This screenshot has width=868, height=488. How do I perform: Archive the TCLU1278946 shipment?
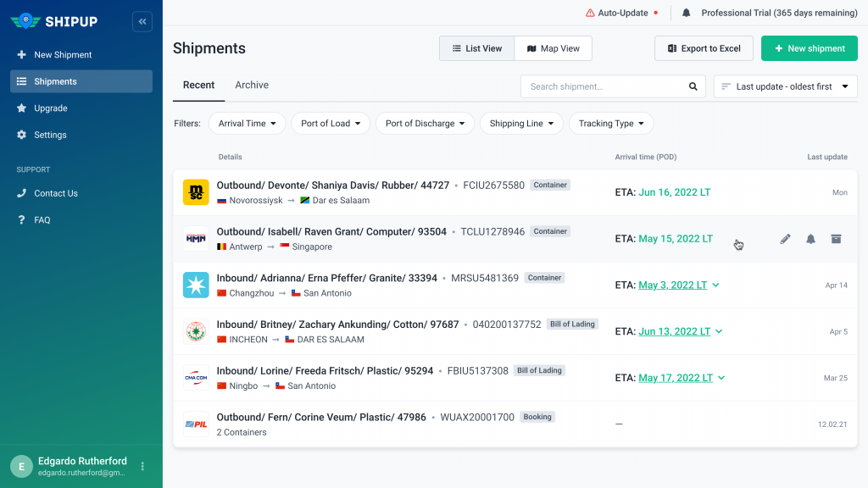tap(836, 239)
